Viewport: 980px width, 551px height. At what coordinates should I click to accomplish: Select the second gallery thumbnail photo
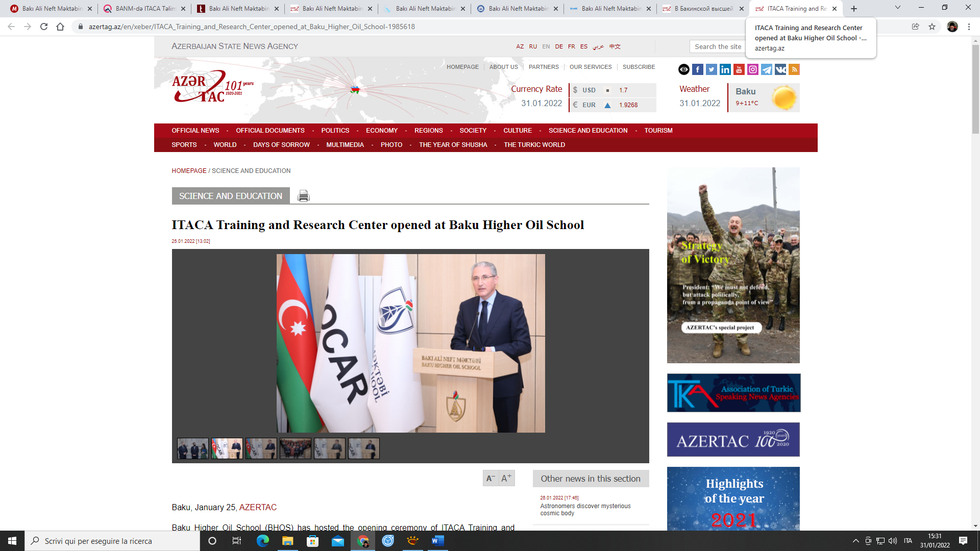click(227, 448)
